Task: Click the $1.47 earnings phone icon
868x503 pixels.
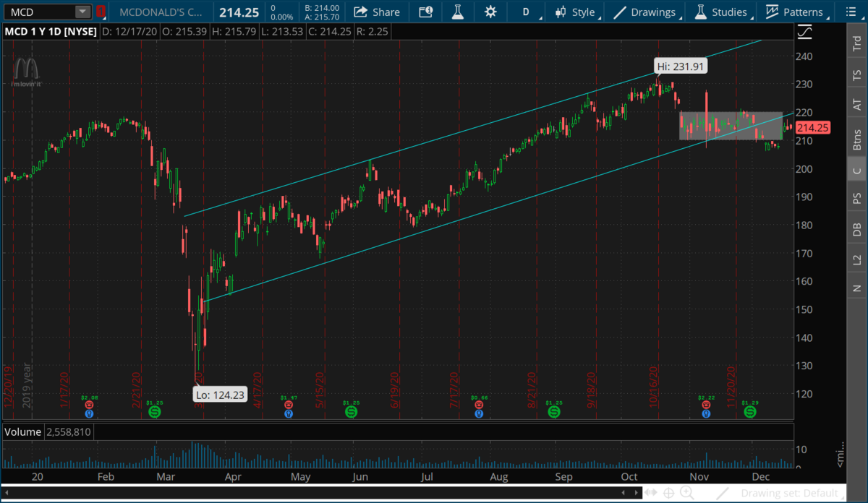Action: [288, 405]
